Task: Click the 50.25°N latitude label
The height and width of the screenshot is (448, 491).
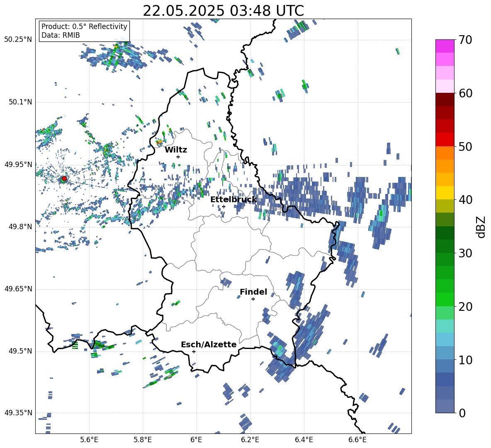Action: tap(18, 40)
